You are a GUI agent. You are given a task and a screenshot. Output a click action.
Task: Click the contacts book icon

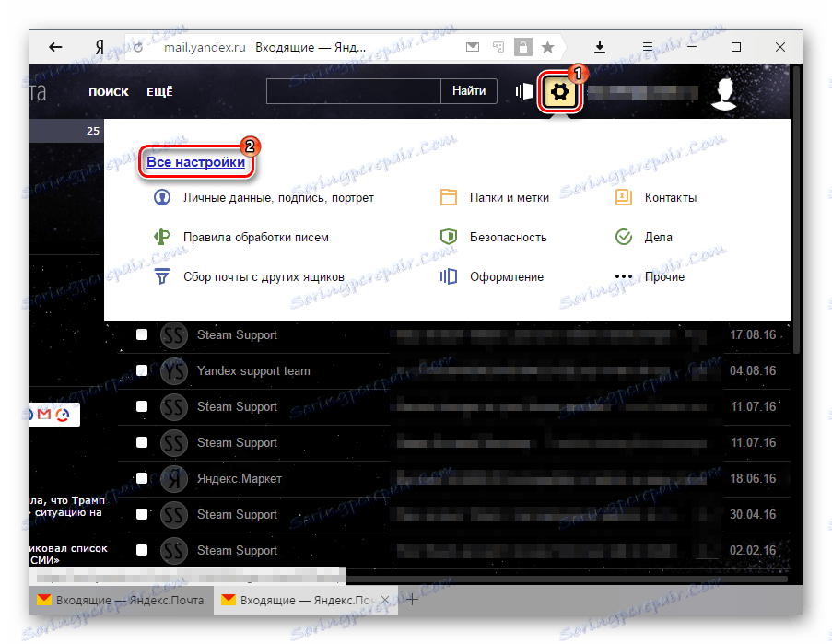click(624, 197)
